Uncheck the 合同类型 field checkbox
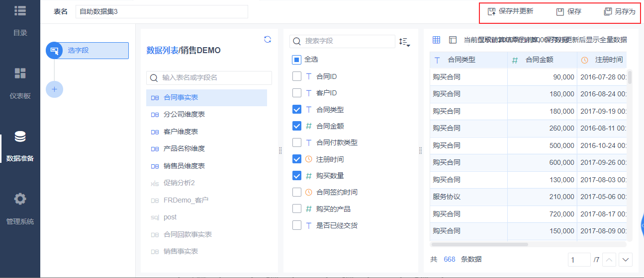The width and height of the screenshot is (644, 278). click(x=297, y=110)
